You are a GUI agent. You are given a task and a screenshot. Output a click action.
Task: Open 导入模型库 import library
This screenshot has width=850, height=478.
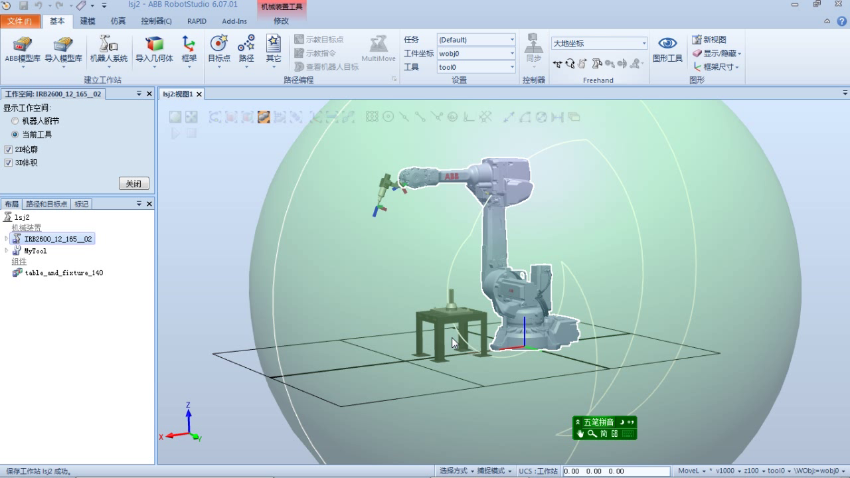pyautogui.click(x=63, y=49)
